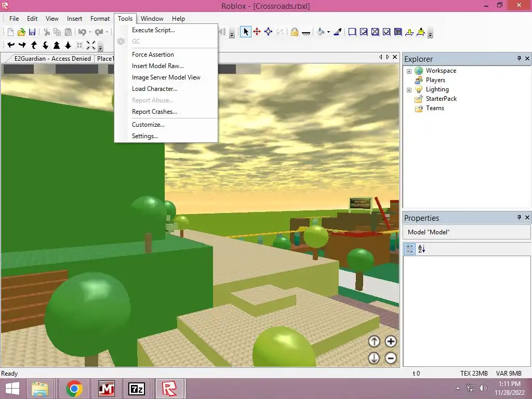This screenshot has width=532, height=399.
Task: Click the Redo arrow icon
Action: (x=99, y=32)
